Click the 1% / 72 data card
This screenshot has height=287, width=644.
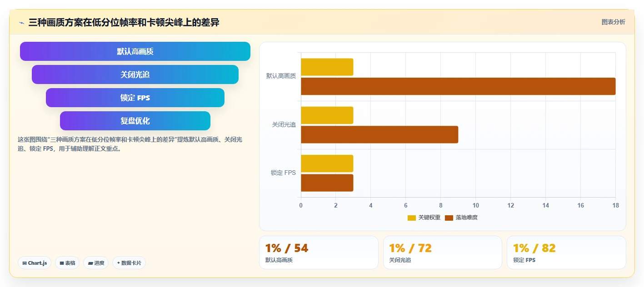tap(443, 252)
